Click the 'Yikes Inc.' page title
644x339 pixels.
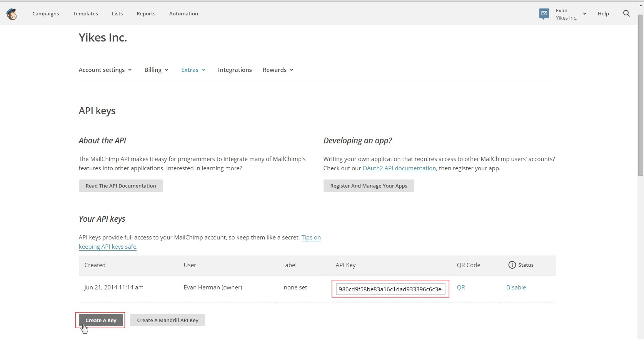(103, 37)
